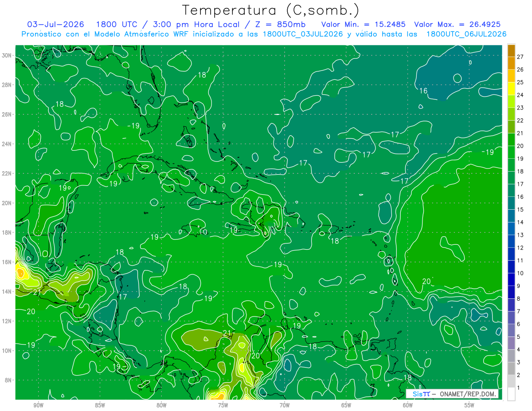Click the "10N" latitude label
532x411 pixels.
tap(6, 350)
